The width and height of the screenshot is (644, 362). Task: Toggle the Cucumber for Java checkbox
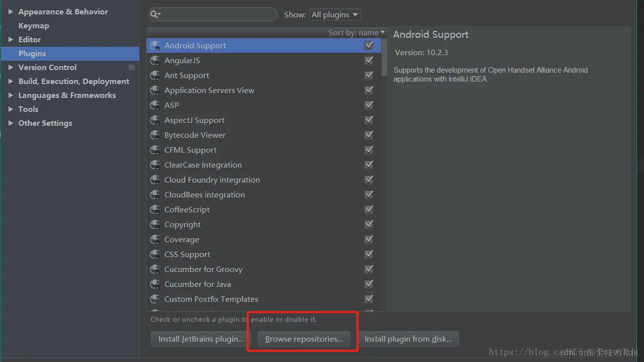369,284
